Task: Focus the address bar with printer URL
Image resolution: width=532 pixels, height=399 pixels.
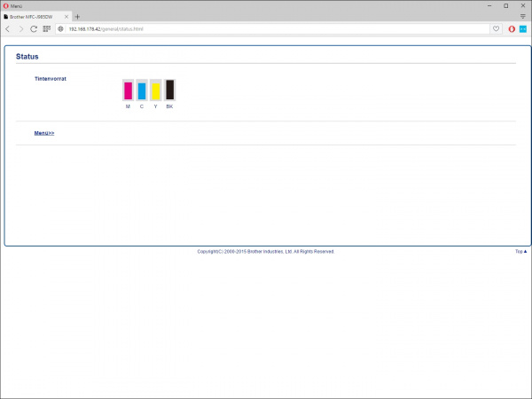Action: click(x=266, y=28)
